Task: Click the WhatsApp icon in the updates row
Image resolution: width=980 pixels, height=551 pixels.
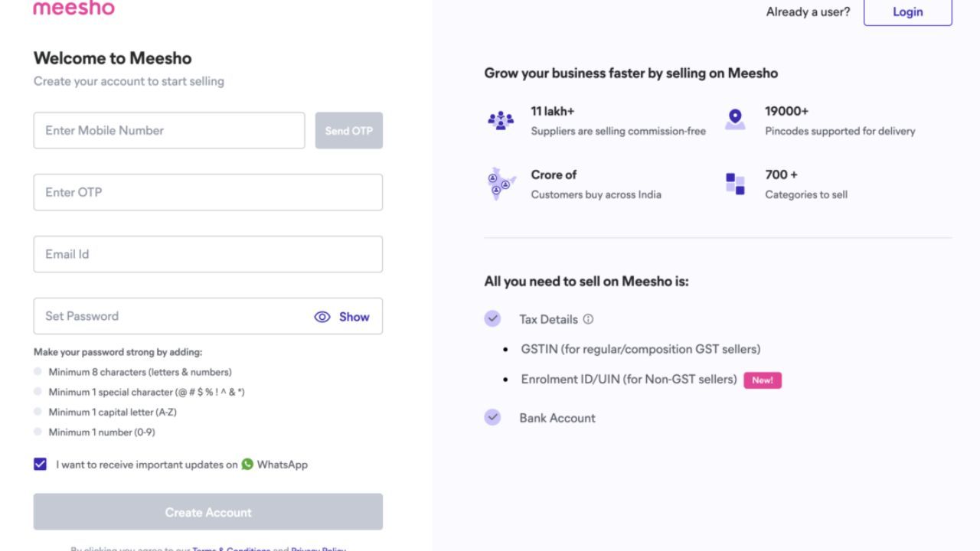Action: tap(247, 464)
